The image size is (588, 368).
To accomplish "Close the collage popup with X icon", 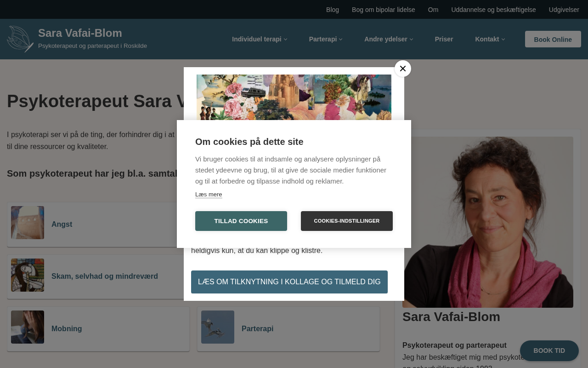I will click(403, 69).
